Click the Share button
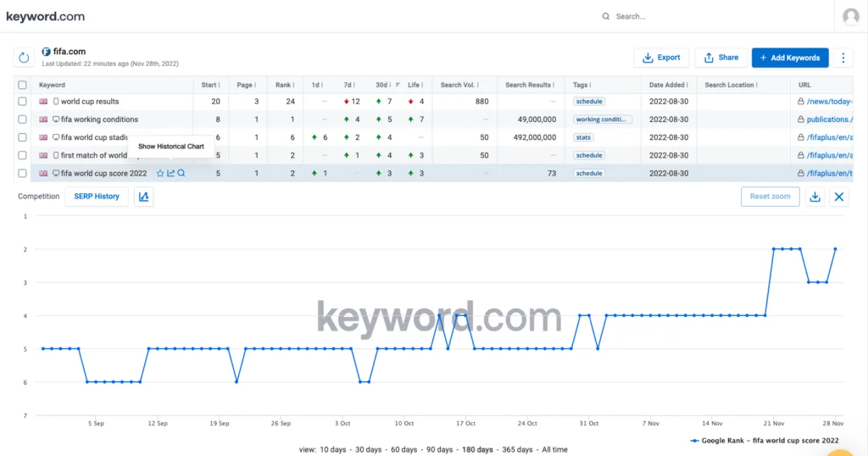Image resolution: width=868 pixels, height=456 pixels. pos(721,58)
